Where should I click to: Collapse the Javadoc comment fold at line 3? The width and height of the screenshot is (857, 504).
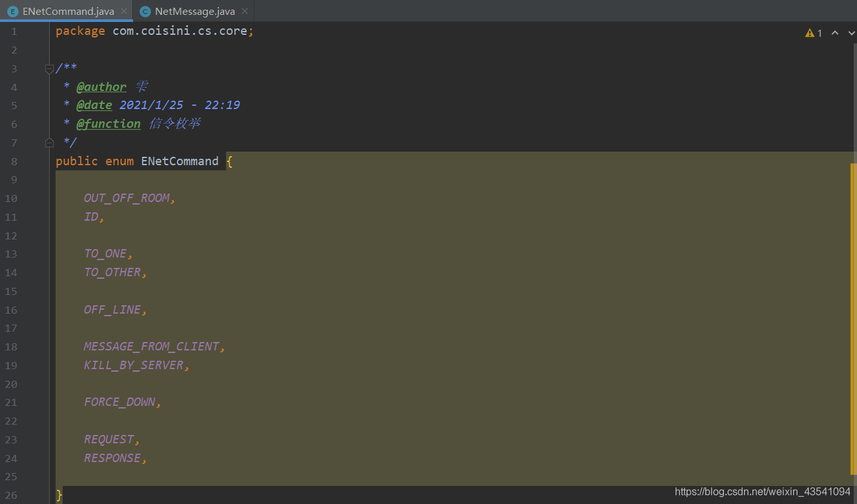point(49,68)
